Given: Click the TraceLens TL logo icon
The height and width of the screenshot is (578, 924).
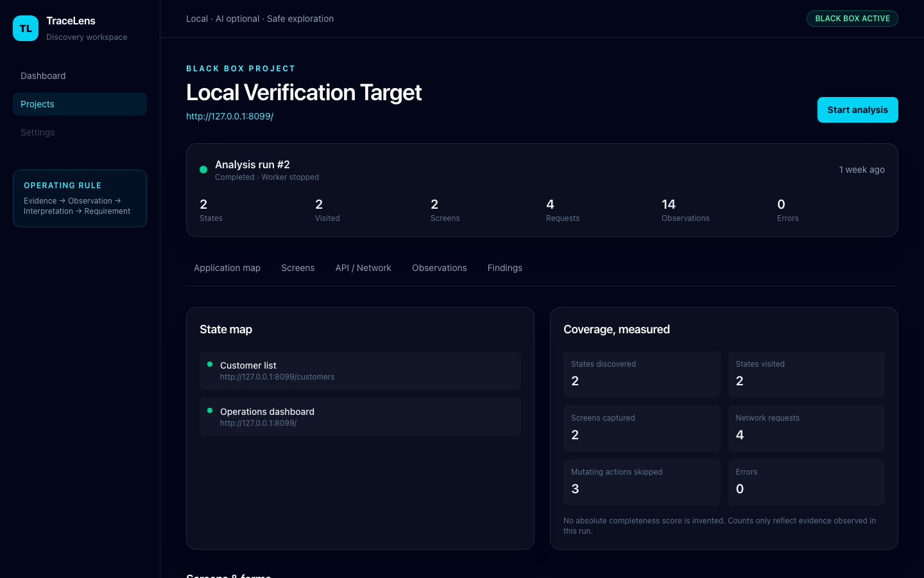Looking at the screenshot, I should (x=26, y=28).
